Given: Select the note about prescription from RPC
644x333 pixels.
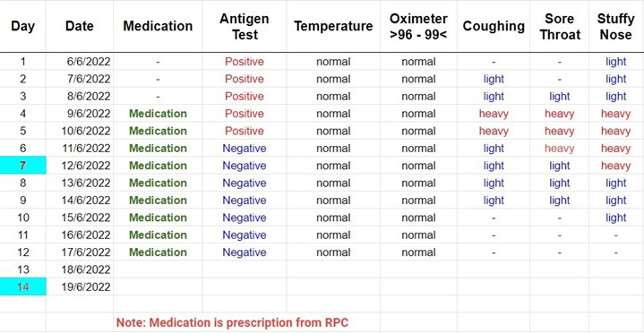Looking at the screenshot, I should tap(233, 322).
